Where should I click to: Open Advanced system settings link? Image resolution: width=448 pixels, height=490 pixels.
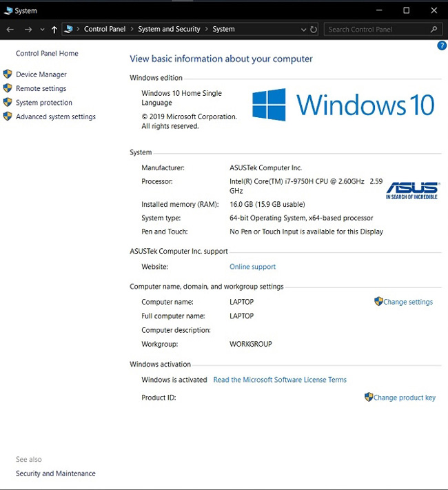pyautogui.click(x=56, y=116)
